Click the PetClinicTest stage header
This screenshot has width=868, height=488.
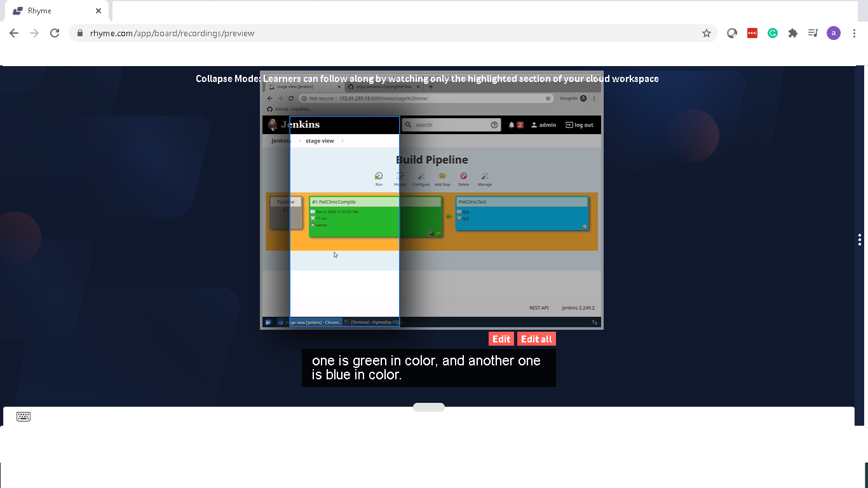522,202
